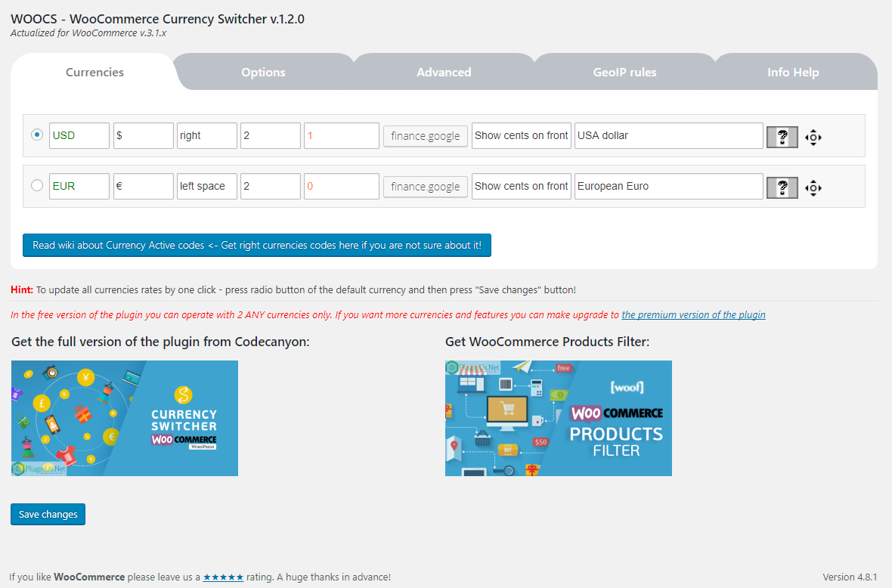
Task: Open the EUR 'Show cents on front' dropdown
Action: click(521, 186)
